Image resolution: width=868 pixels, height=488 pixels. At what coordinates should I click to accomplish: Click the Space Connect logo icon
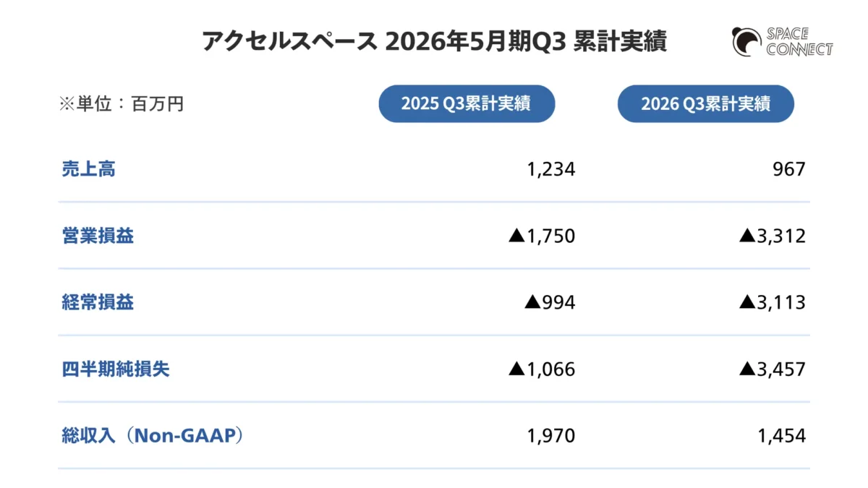(746, 41)
